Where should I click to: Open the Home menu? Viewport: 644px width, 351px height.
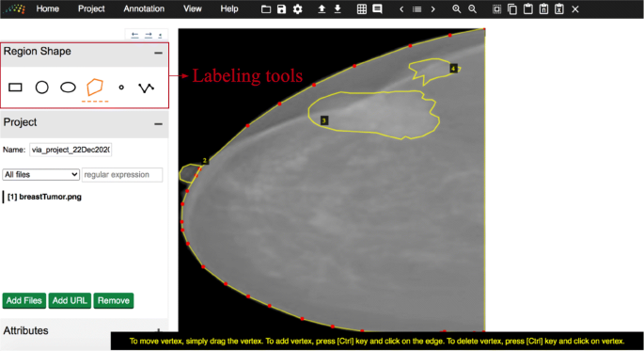[48, 8]
